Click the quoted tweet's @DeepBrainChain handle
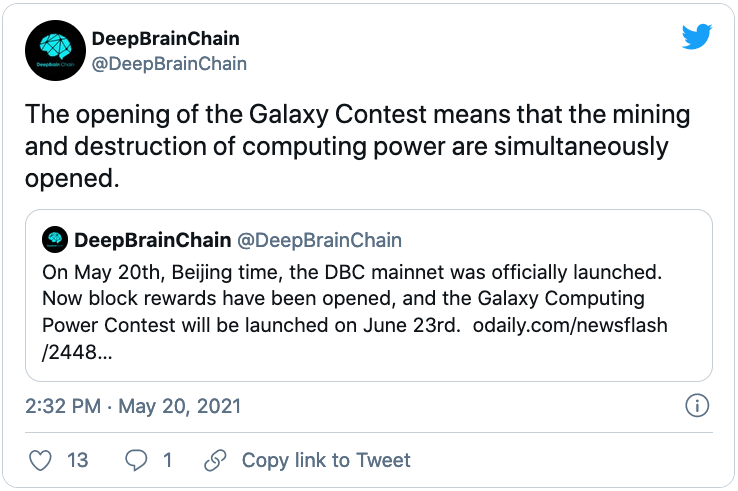The width and height of the screenshot is (738, 491). [319, 240]
